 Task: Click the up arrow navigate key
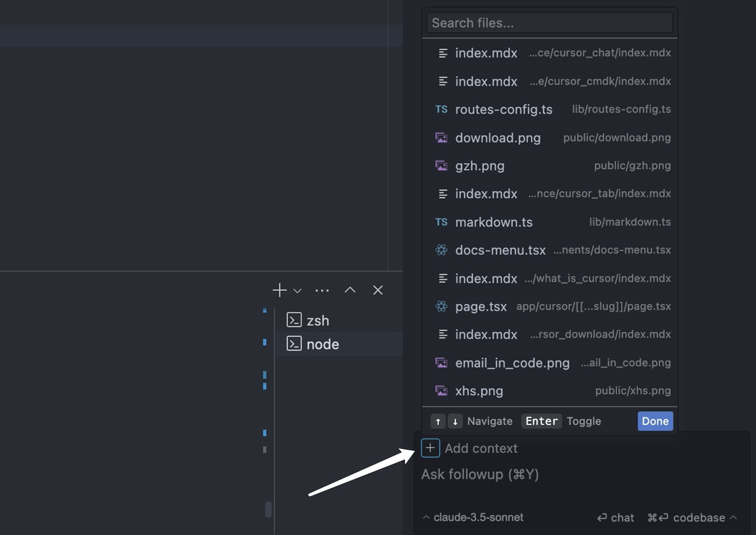coord(438,421)
